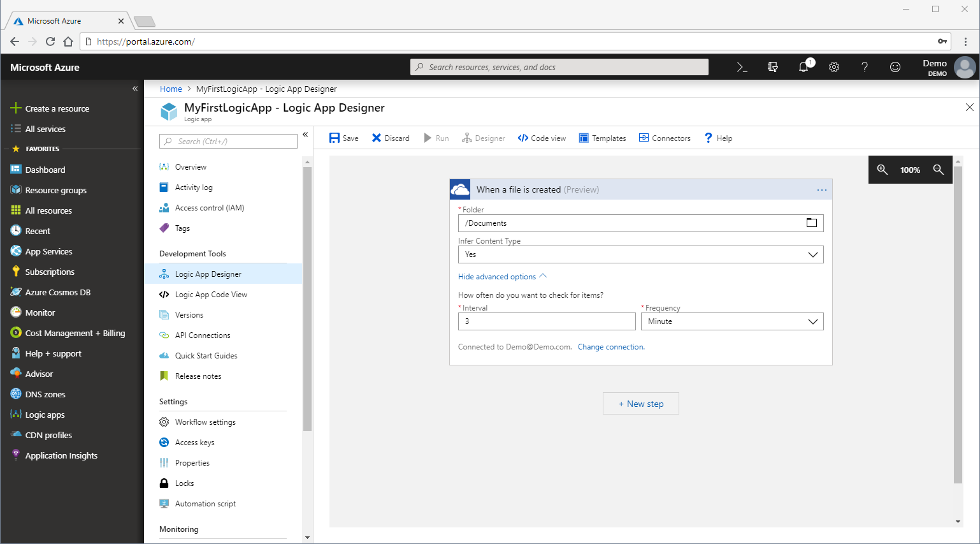Add a New step

[641, 404]
